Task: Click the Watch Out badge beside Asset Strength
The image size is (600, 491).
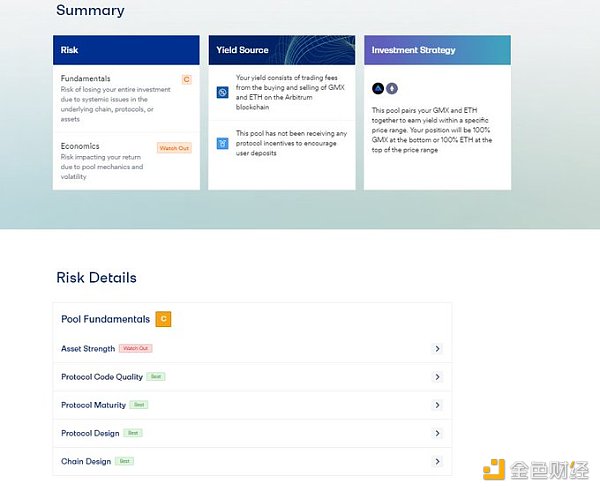Action: (135, 348)
